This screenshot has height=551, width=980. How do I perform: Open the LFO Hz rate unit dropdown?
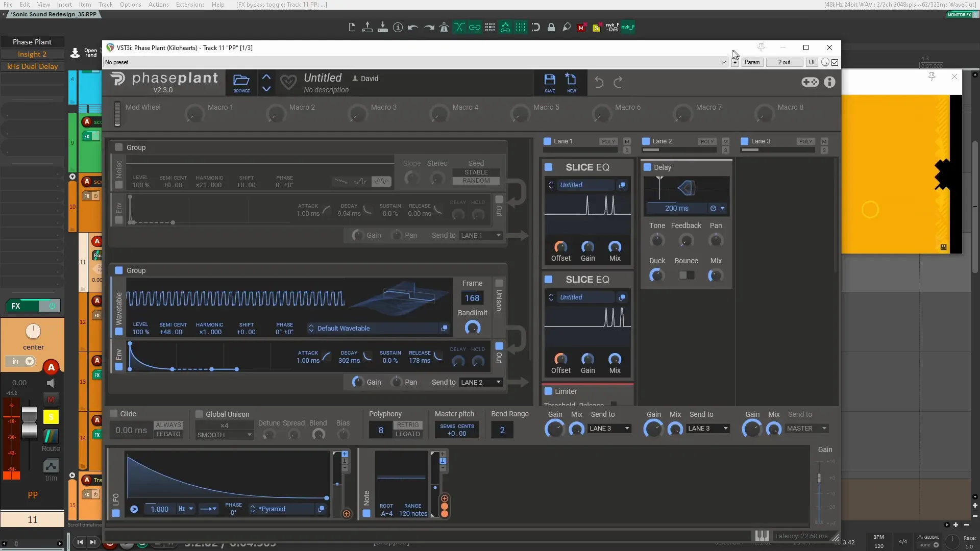tap(185, 509)
